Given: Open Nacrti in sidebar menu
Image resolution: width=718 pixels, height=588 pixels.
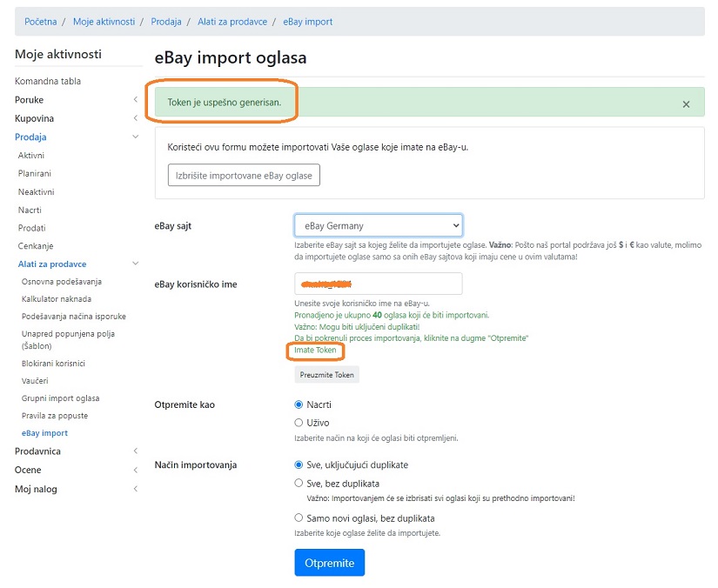Looking at the screenshot, I should (x=30, y=210).
